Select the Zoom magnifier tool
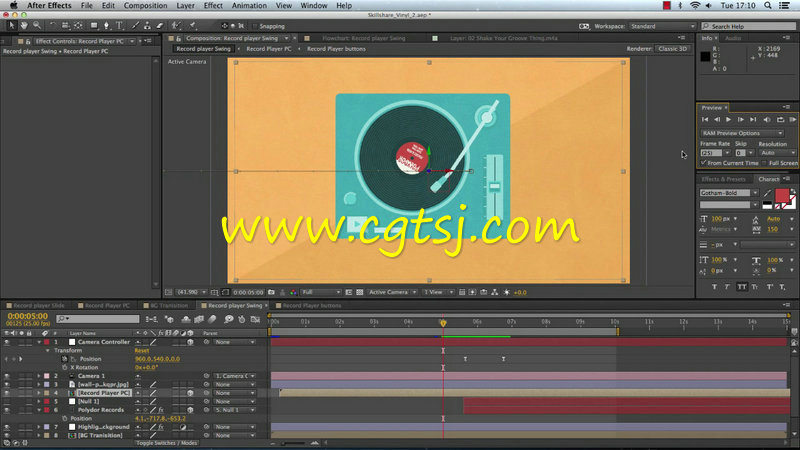 pos(37,25)
